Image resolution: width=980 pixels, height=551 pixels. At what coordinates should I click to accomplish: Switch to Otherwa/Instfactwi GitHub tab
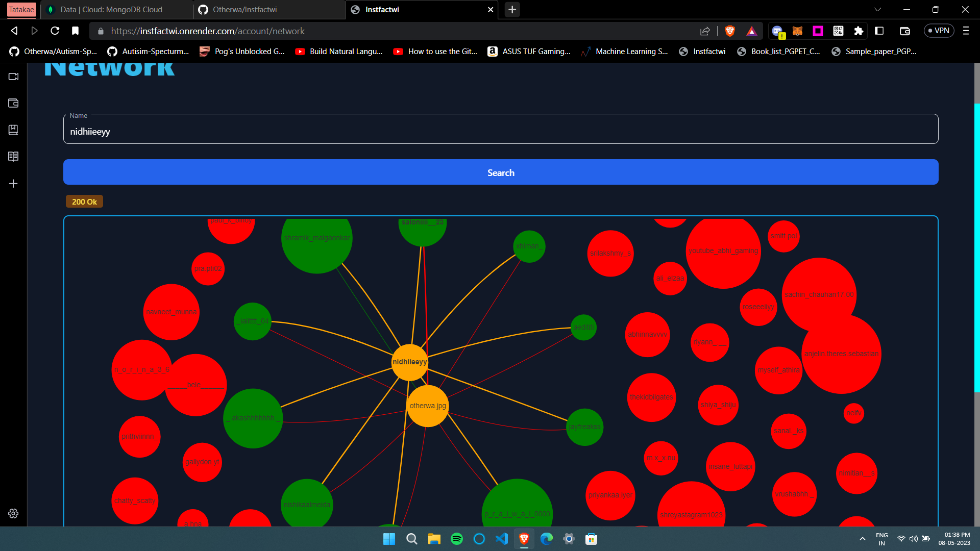[269, 10]
